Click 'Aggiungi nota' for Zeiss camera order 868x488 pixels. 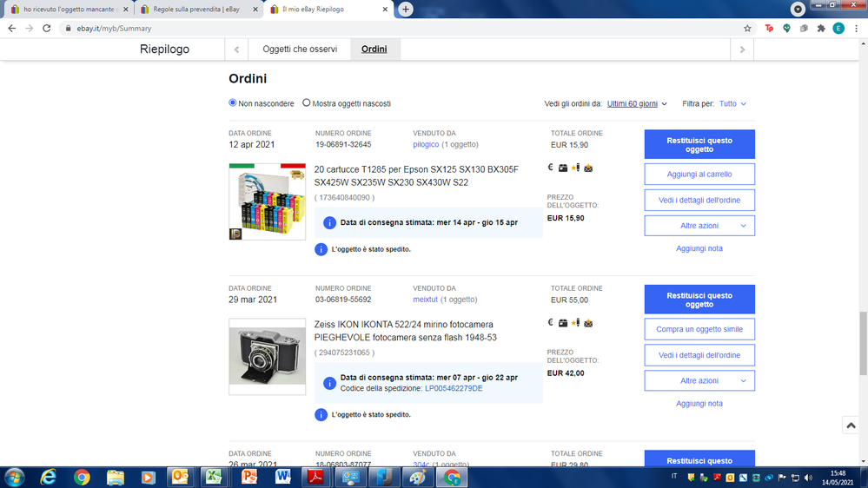[699, 404]
